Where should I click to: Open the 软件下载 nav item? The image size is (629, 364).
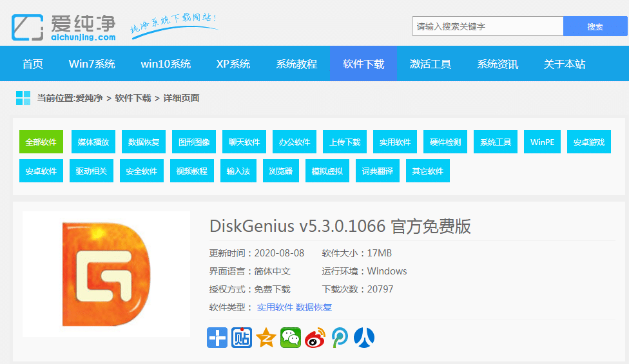click(363, 64)
